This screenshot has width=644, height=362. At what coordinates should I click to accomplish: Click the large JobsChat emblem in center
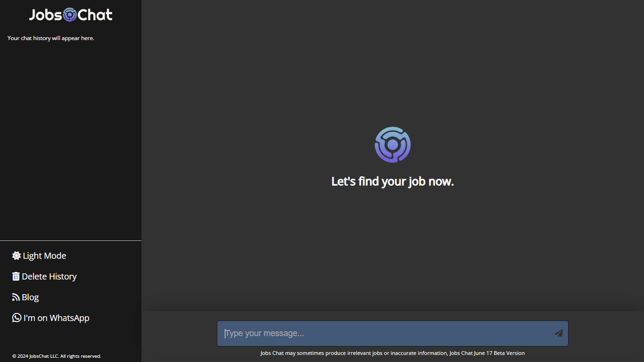393,145
